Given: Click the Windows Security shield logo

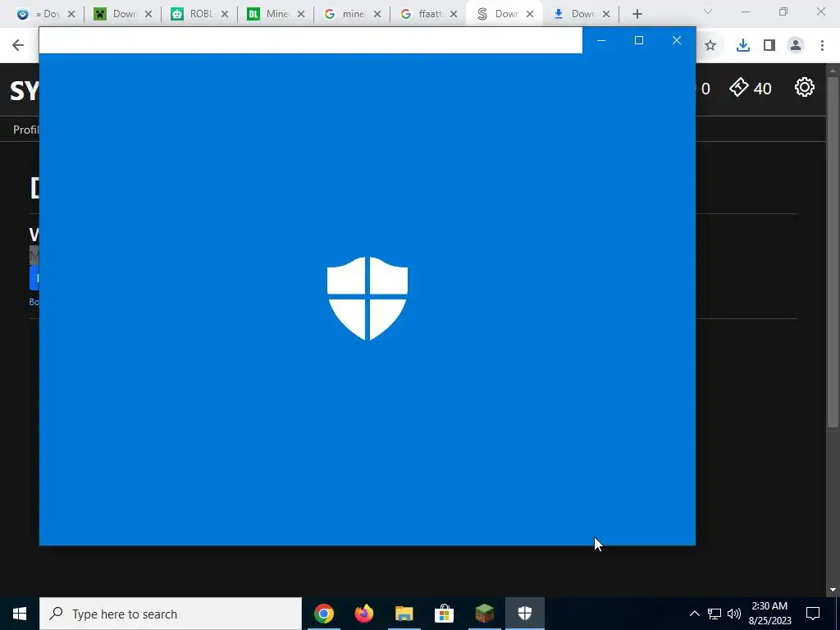Looking at the screenshot, I should coord(367,299).
